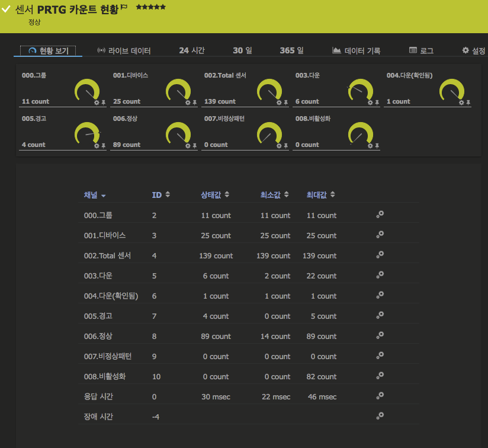This screenshot has width=488, height=448.
Task: Sort table by 채널 column
Action: pyautogui.click(x=95, y=195)
